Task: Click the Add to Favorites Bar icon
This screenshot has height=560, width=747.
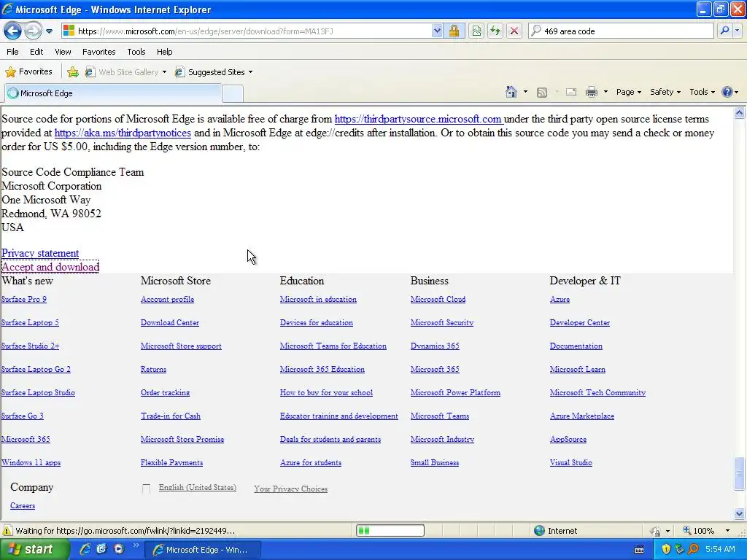Action: coord(73,72)
